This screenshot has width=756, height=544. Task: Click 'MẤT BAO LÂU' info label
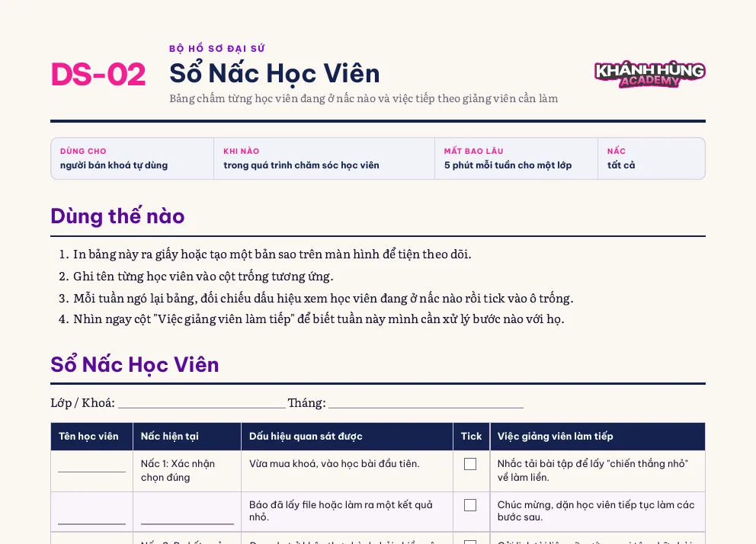pyautogui.click(x=473, y=152)
